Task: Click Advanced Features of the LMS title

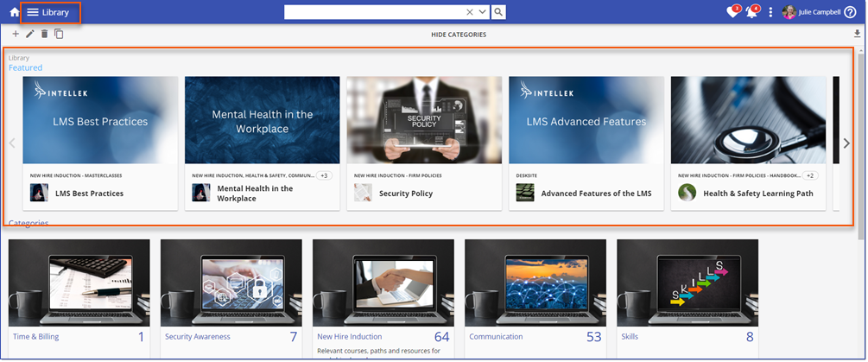Action: 596,194
